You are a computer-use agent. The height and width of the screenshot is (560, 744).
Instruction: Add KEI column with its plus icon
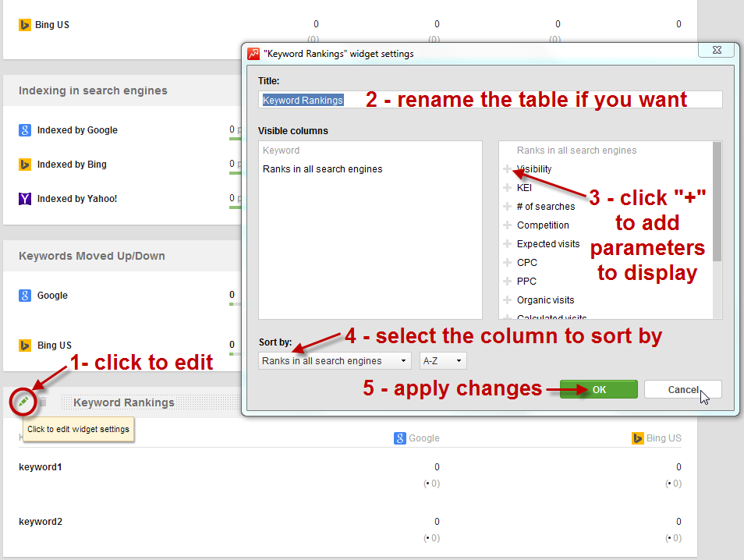[x=507, y=187]
